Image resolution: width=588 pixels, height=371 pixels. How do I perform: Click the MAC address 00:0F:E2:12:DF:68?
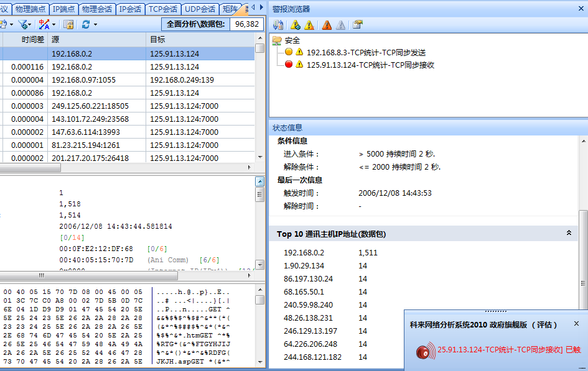[x=96, y=249]
